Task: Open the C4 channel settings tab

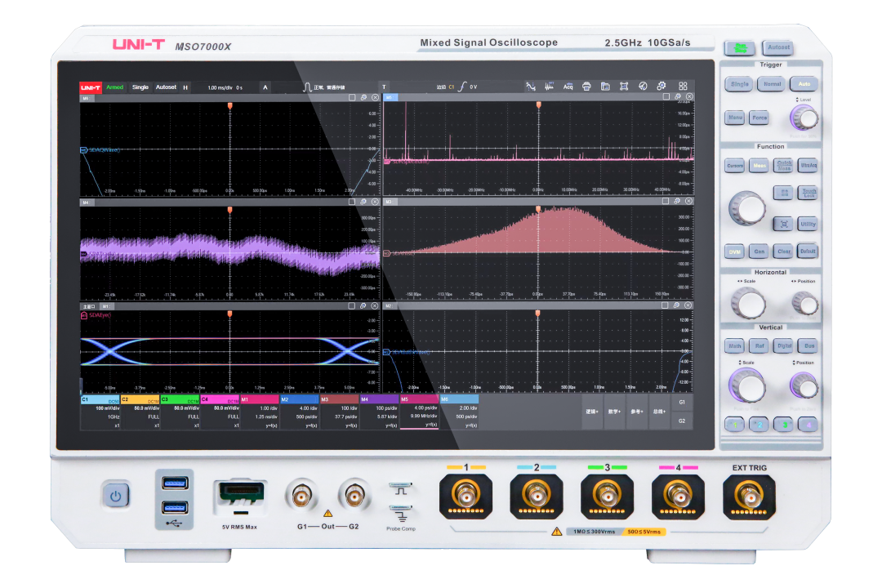Action: (220, 412)
